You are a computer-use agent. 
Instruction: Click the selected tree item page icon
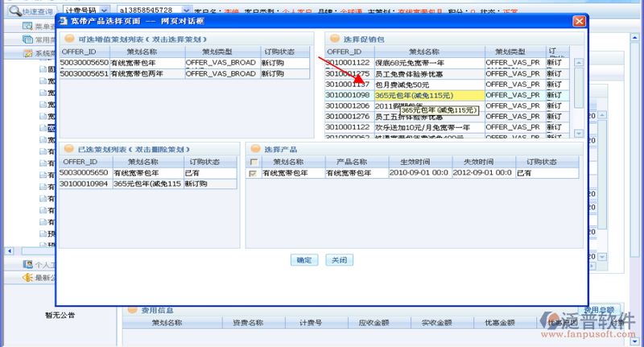[43, 128]
